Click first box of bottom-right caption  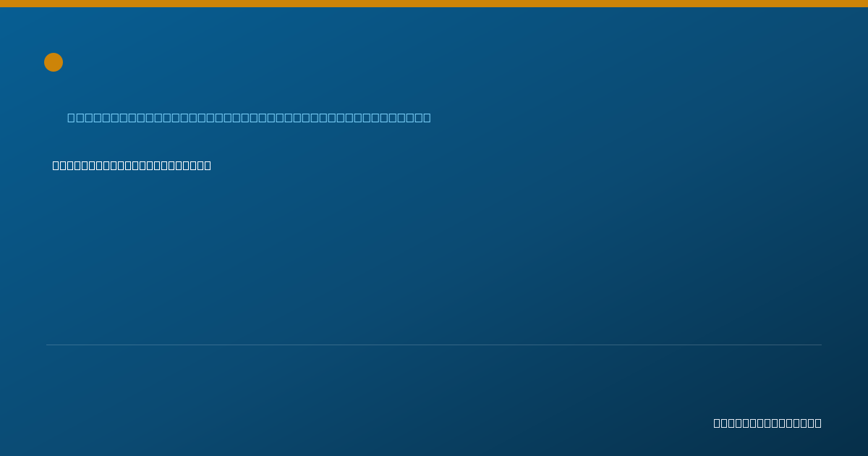click(718, 423)
